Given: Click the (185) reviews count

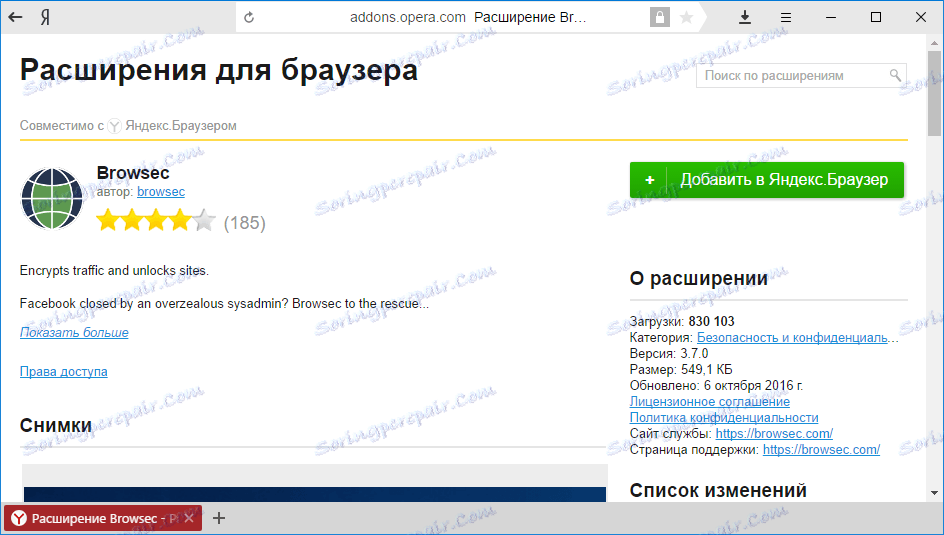Looking at the screenshot, I should click(244, 223).
